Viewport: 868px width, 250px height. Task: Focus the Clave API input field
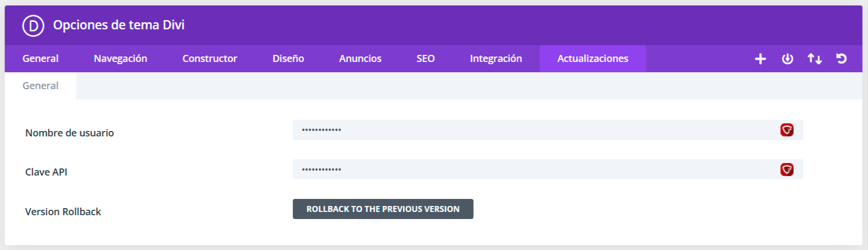[x=548, y=170]
